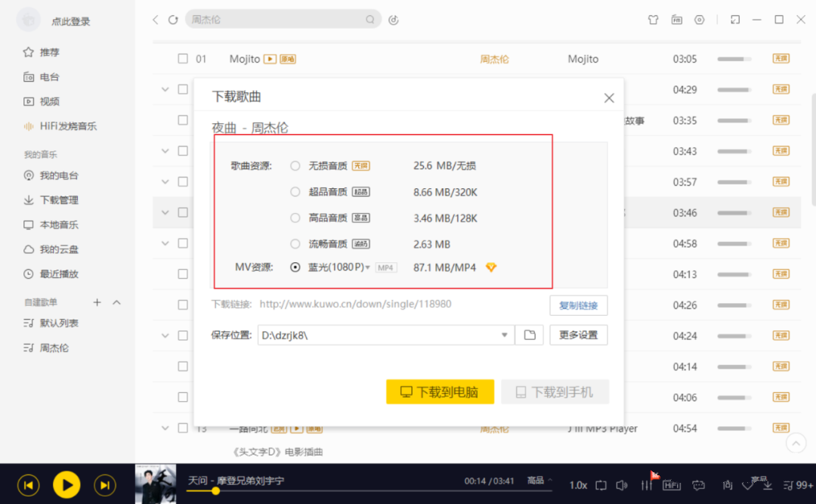Check the box in the 03:35 row
The image size is (816, 504).
[183, 119]
